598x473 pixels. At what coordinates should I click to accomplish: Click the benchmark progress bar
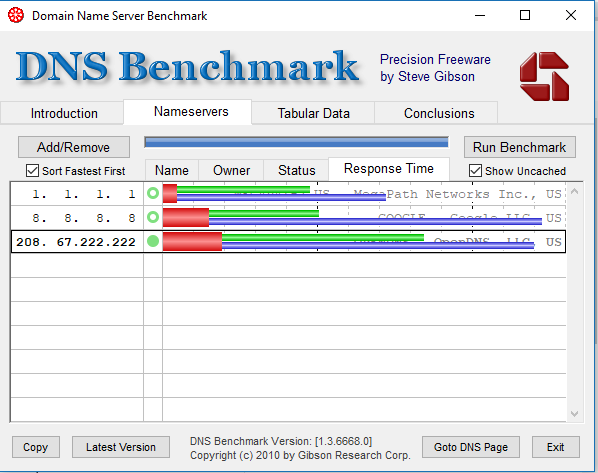pyautogui.click(x=296, y=143)
